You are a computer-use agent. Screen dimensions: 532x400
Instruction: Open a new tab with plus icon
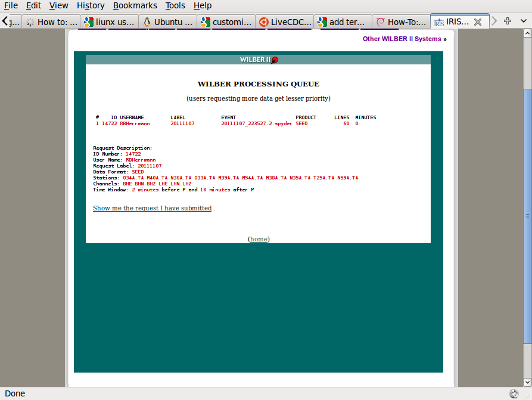(x=507, y=21)
